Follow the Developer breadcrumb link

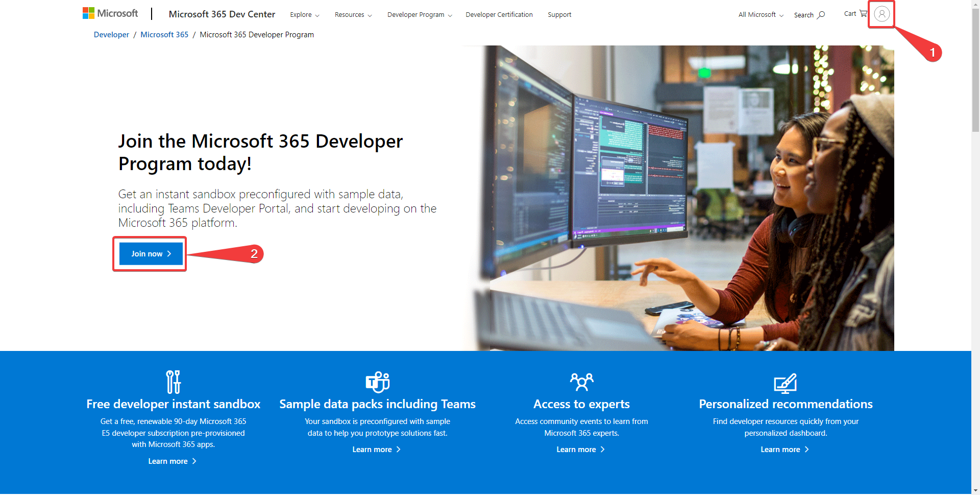(x=111, y=35)
